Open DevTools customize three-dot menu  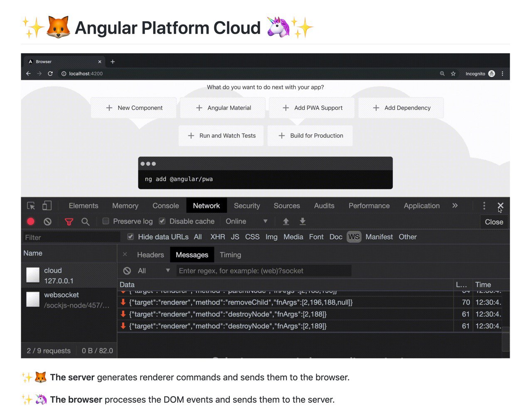click(484, 206)
